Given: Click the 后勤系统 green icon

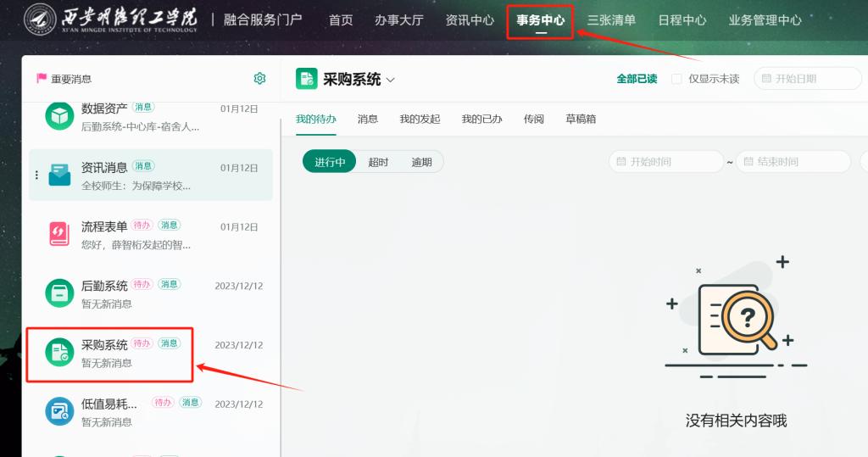Looking at the screenshot, I should coord(59,293).
